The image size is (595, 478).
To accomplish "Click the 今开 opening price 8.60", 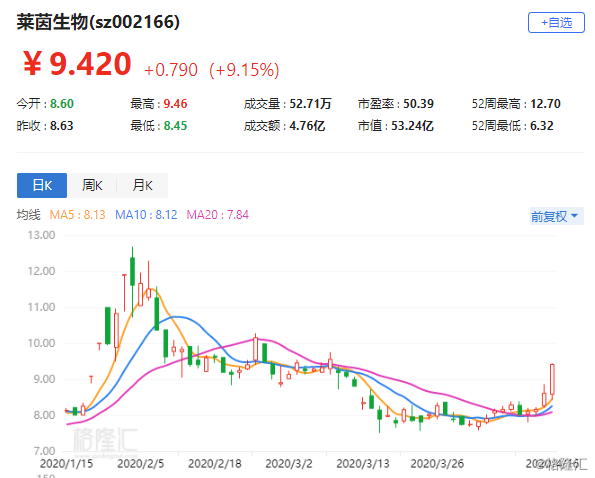I will point(62,104).
